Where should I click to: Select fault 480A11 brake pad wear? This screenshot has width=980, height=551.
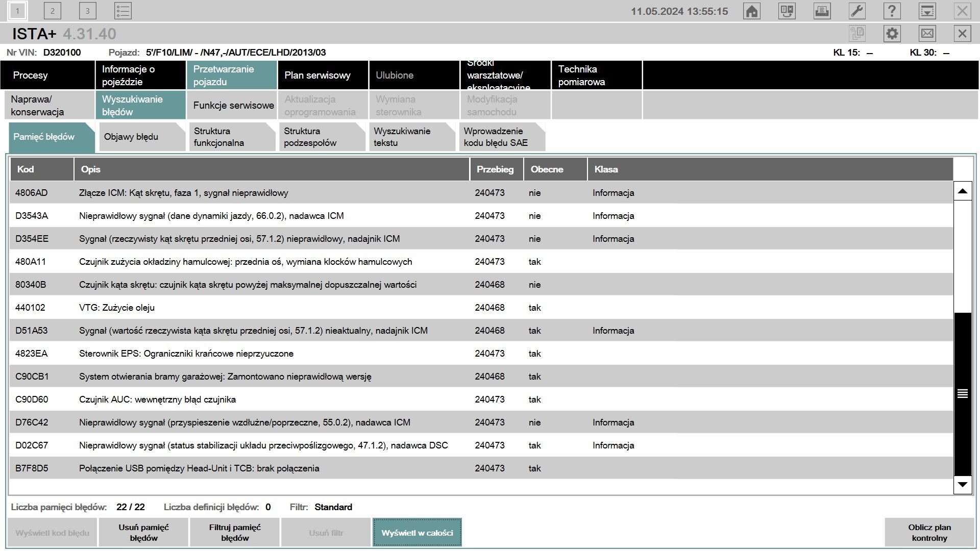481,262
